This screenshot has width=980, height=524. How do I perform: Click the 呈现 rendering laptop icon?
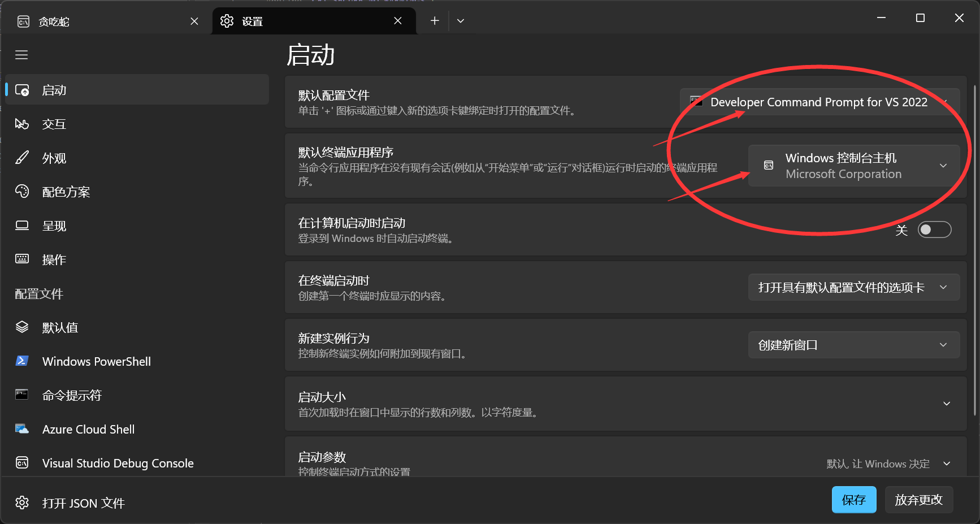pos(22,226)
